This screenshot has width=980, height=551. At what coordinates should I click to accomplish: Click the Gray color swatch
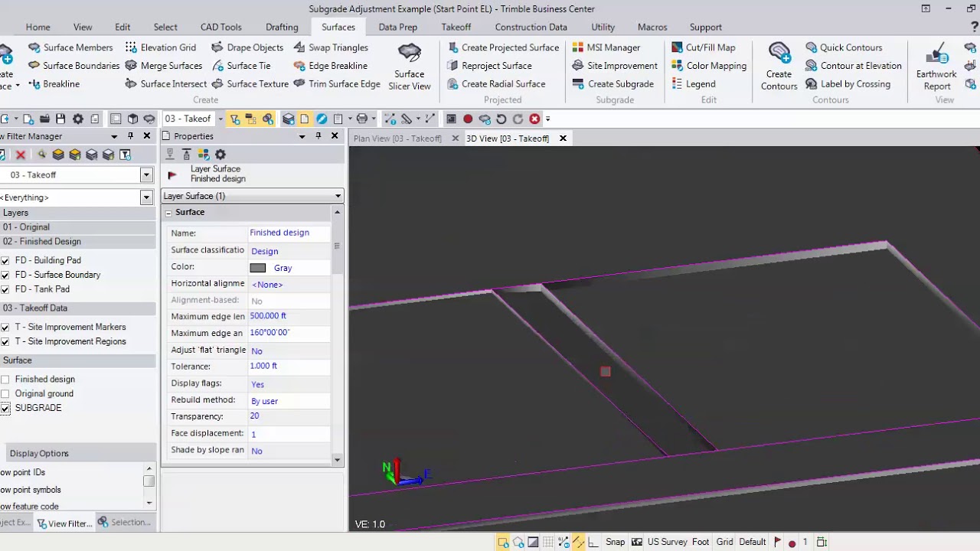pos(258,268)
